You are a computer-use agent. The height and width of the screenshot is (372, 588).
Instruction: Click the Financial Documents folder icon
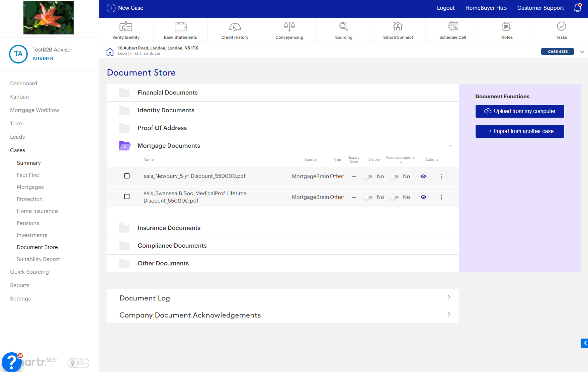[x=124, y=93]
